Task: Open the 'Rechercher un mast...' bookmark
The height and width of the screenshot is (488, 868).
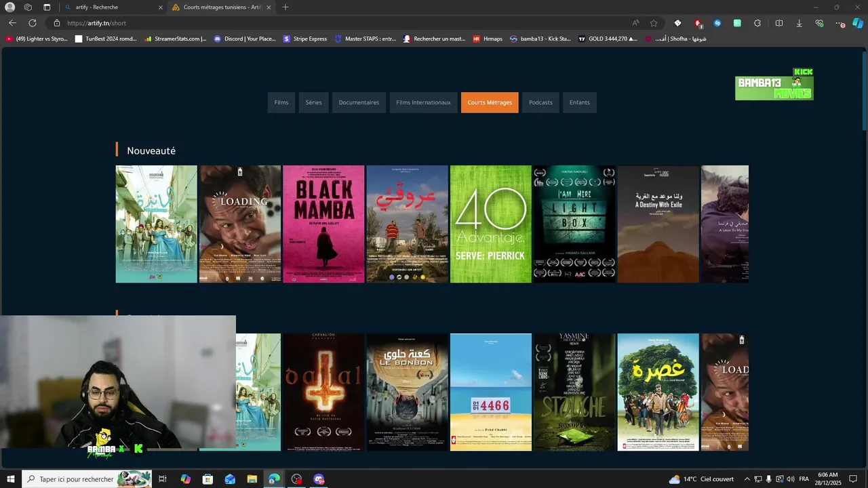Action: click(434, 39)
